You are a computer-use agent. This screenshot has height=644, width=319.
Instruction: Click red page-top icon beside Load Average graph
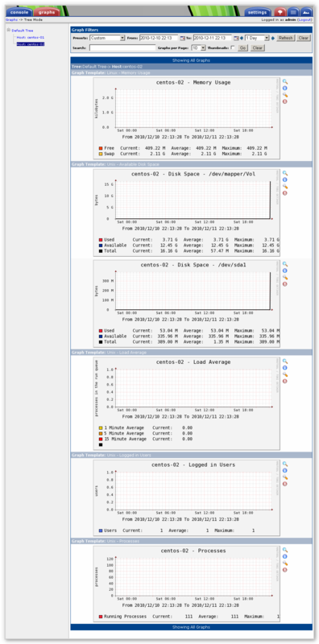[x=285, y=381]
